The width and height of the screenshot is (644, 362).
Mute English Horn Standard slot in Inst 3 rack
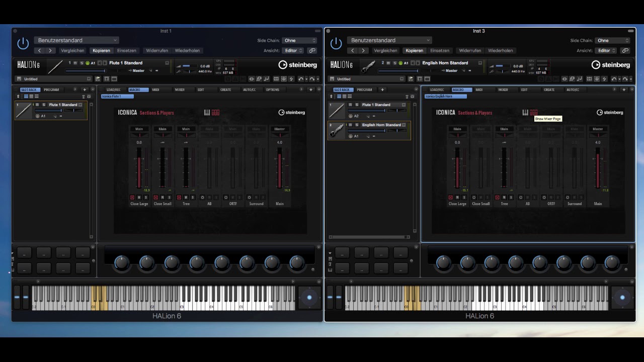point(351,125)
